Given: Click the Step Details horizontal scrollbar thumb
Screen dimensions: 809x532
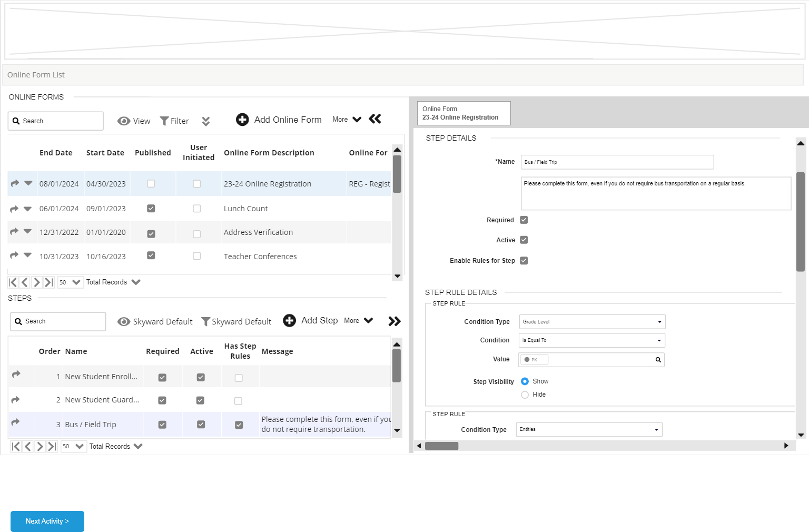Looking at the screenshot, I should 442,446.
